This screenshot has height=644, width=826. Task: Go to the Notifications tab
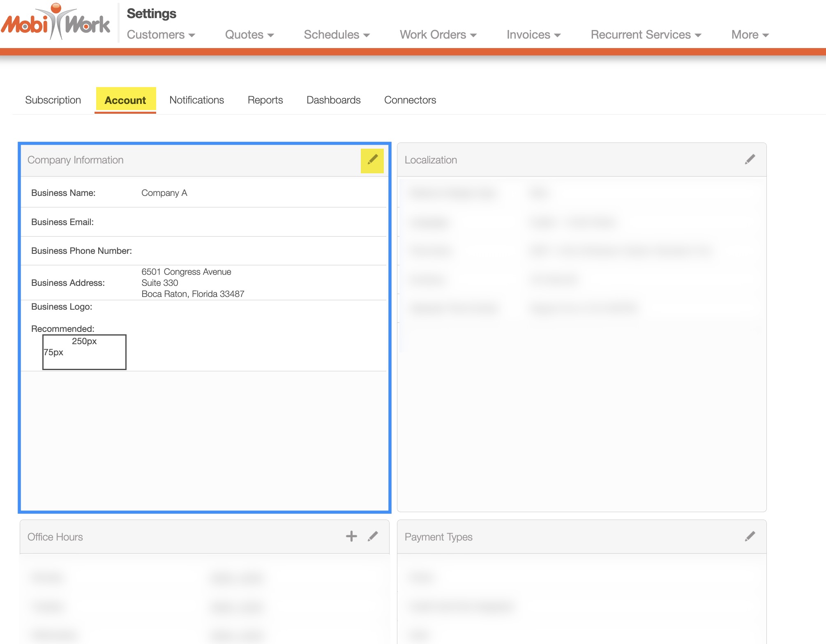click(x=196, y=100)
